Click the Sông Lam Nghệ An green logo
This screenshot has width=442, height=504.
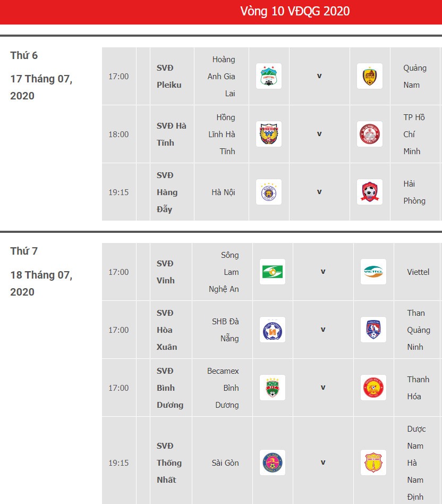pos(273,272)
